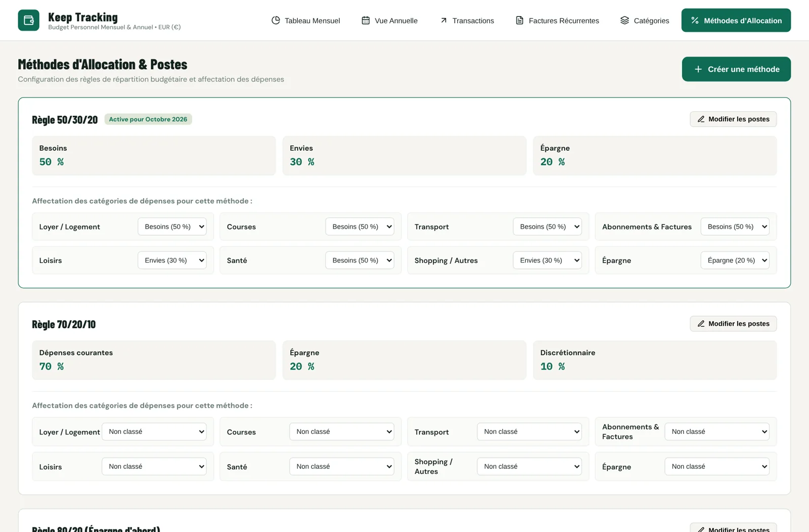Open Santé dropdown in Règle 50/30/20
Viewport: 809px width, 532px height.
[x=359, y=260]
